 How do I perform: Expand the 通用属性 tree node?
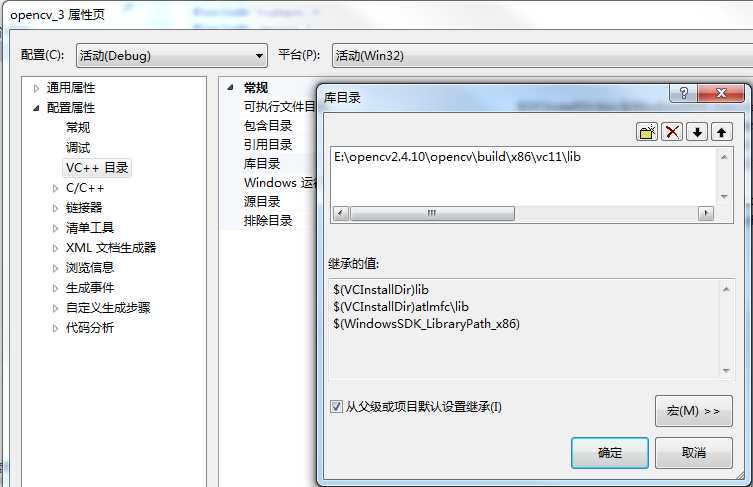click(x=36, y=88)
